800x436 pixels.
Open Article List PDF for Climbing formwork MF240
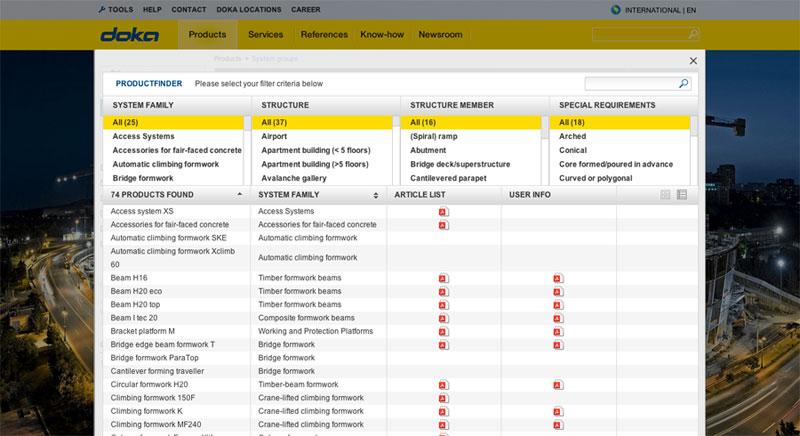point(443,425)
